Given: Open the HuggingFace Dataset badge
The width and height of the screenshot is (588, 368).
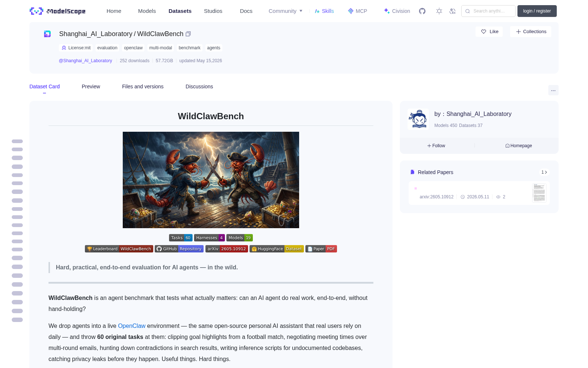Looking at the screenshot, I should tap(277, 249).
